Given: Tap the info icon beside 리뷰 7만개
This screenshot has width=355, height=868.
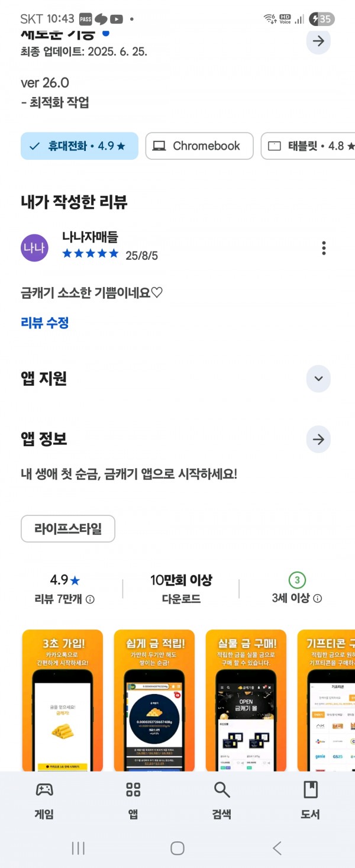Looking at the screenshot, I should tap(90, 599).
